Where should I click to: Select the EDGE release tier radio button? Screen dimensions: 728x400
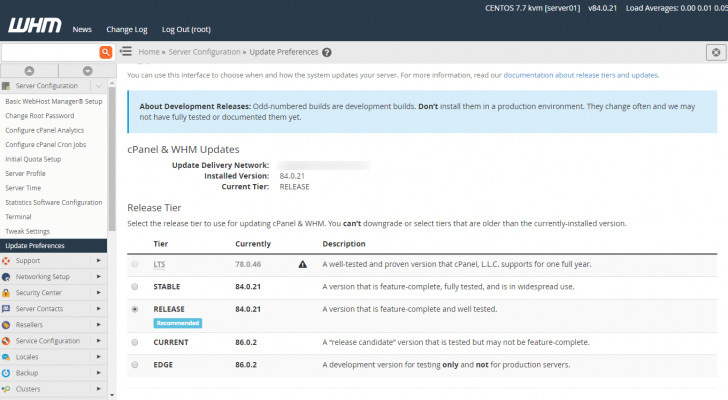134,365
